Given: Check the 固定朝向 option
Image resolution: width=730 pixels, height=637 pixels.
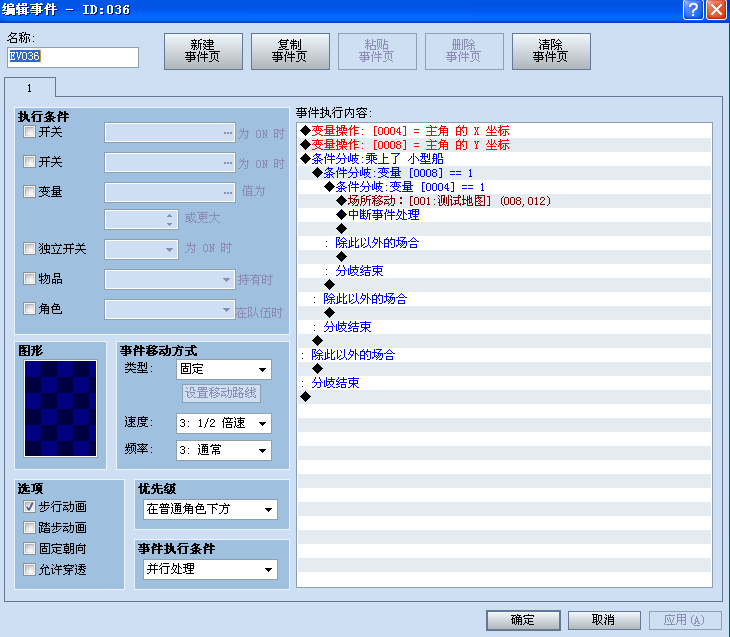Looking at the screenshot, I should (29, 549).
